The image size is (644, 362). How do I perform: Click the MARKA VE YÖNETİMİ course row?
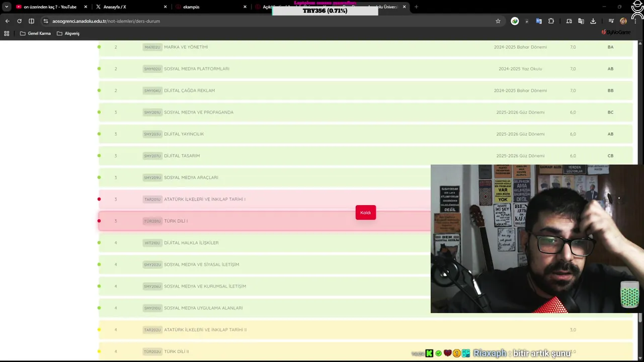click(365, 47)
